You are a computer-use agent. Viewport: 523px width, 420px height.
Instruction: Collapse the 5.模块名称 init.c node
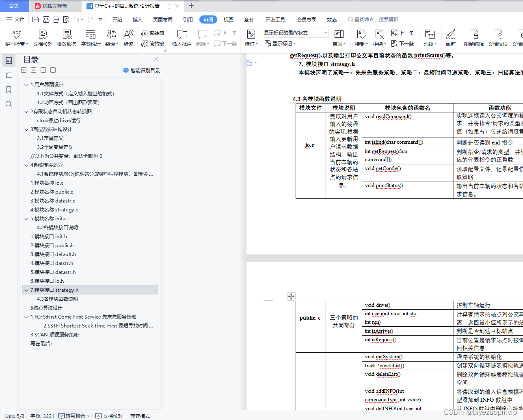(26, 219)
